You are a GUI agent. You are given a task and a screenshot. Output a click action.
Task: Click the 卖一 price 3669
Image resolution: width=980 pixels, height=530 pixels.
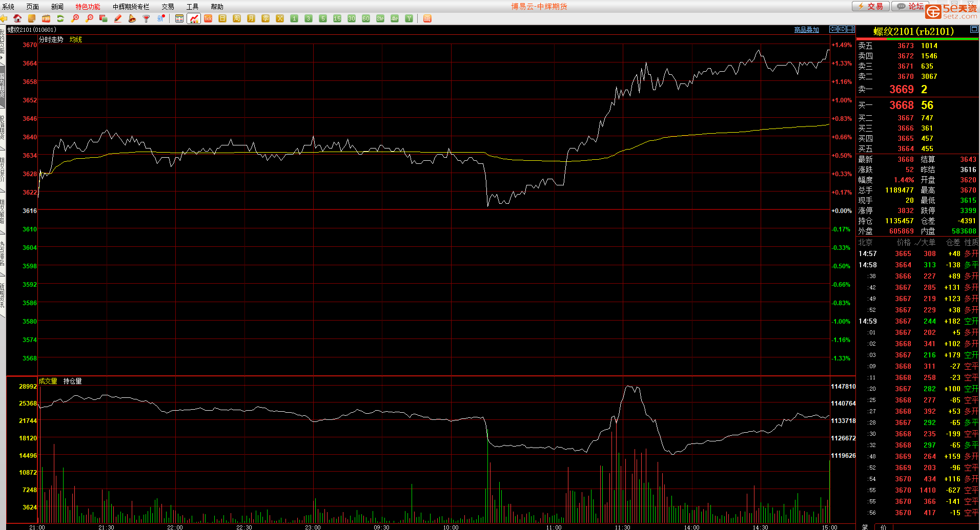click(x=902, y=89)
